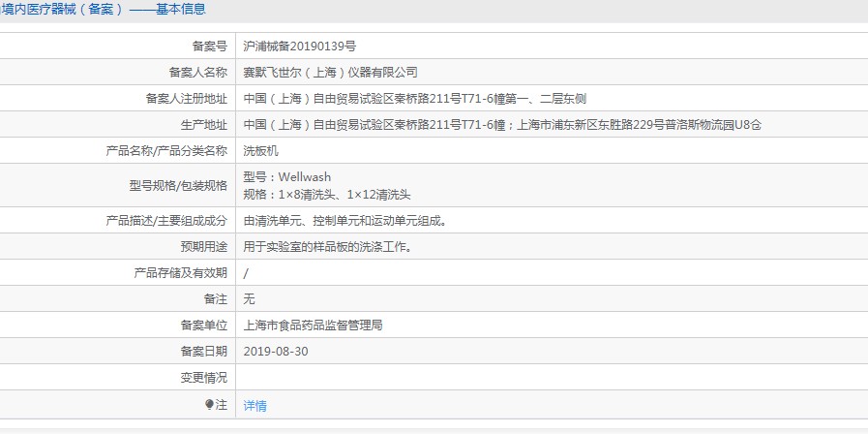Select spec line 规格：1×8清洗头、1×12清洗头
The height and width of the screenshot is (434, 868).
click(327, 195)
